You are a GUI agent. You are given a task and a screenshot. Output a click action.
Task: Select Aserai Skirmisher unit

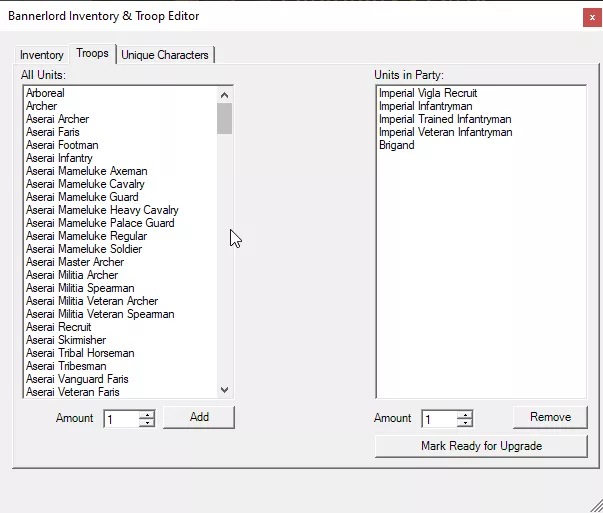[x=121, y=340]
